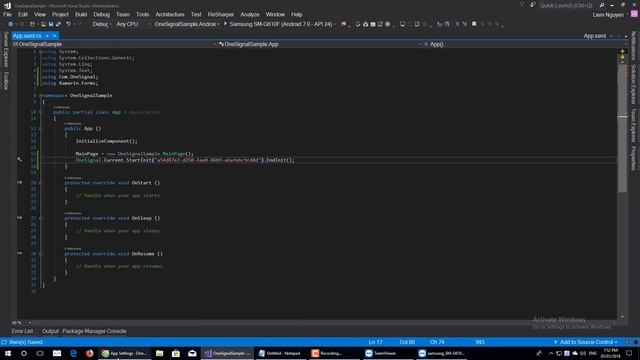Click the editor scroll-down arrow

pyautogui.click(x=622, y=316)
